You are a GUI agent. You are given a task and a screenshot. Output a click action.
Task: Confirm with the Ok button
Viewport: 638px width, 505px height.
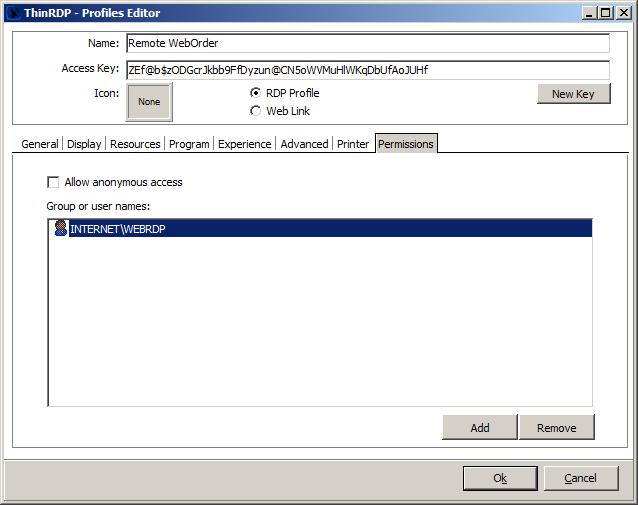coord(500,478)
